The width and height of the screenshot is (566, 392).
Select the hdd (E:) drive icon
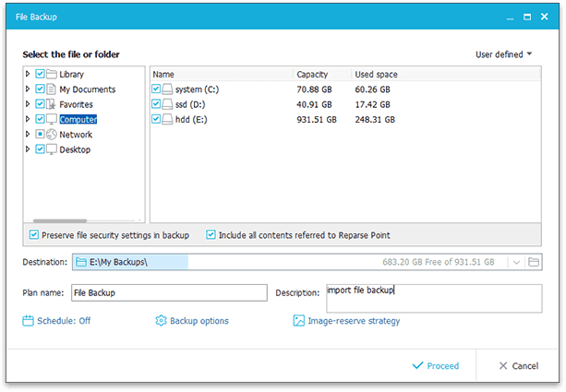tap(167, 119)
